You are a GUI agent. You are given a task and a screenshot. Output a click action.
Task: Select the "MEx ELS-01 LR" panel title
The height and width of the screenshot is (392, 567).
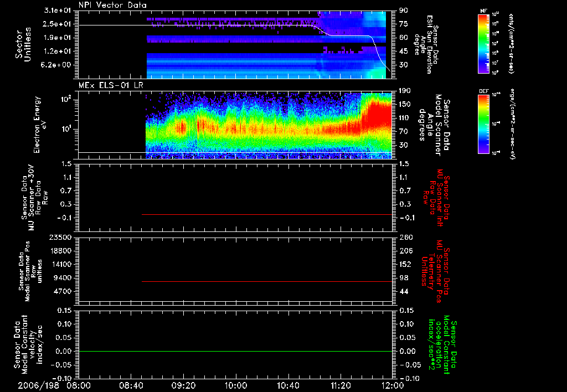coord(111,86)
